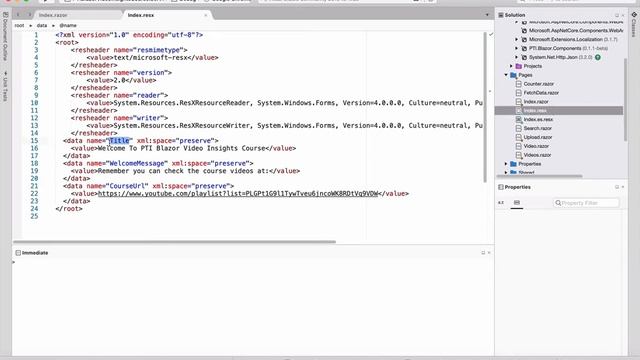The height and width of the screenshot is (360, 640).
Task: Focus the Property Filter search field
Action: [x=586, y=203]
